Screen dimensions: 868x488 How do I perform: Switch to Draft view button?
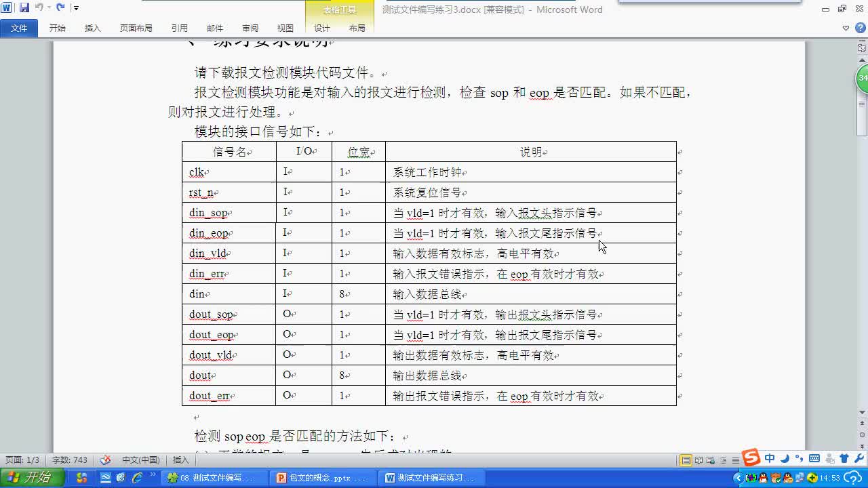coord(735,460)
